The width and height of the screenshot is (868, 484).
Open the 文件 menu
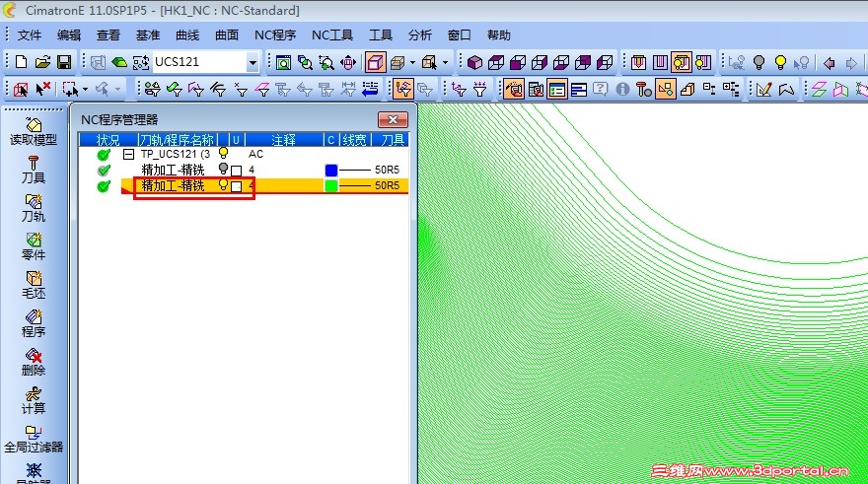coord(30,35)
